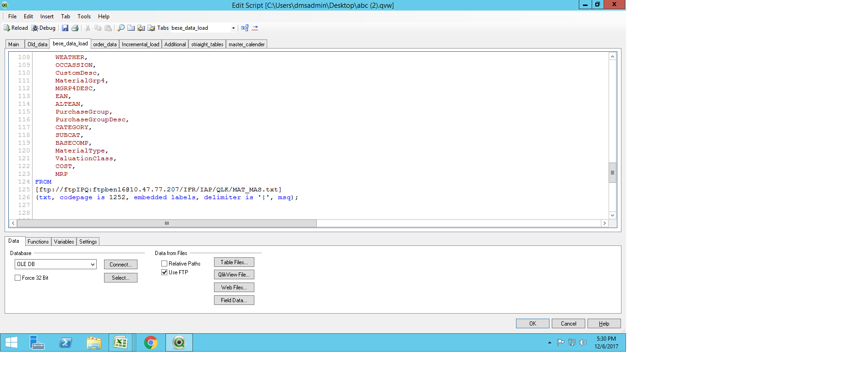Select the Data tab in lower panel
This screenshot has height=391, width=868.
14,241
